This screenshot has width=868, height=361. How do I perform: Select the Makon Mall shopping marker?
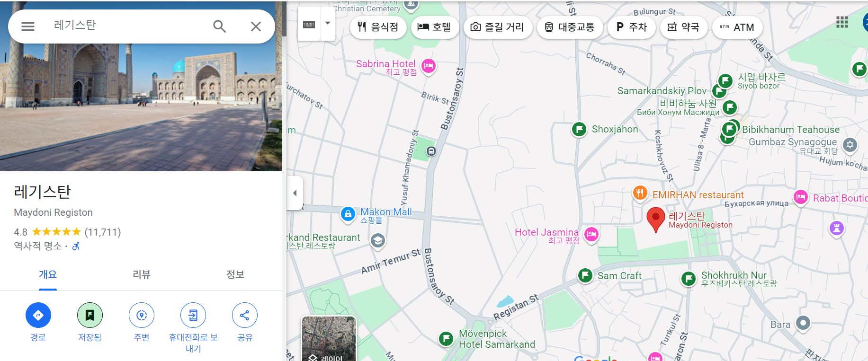[x=348, y=214]
